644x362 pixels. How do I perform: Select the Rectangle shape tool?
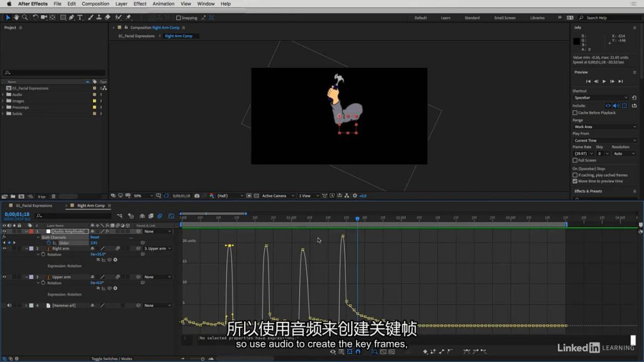coord(63,18)
